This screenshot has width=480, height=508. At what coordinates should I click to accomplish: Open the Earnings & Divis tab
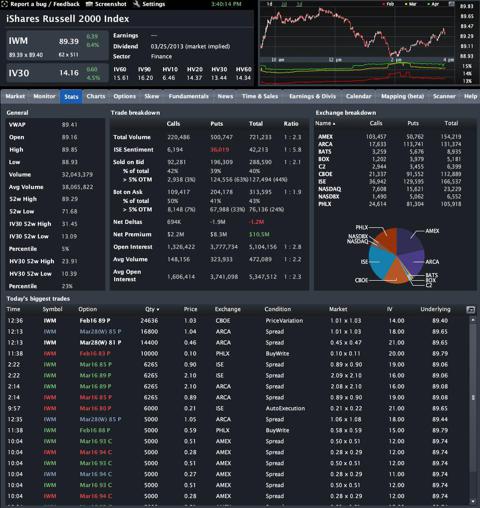[312, 96]
